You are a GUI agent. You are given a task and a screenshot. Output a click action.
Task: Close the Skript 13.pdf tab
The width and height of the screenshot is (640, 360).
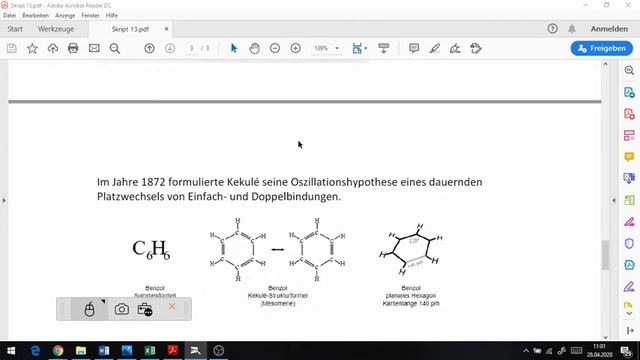click(166, 29)
